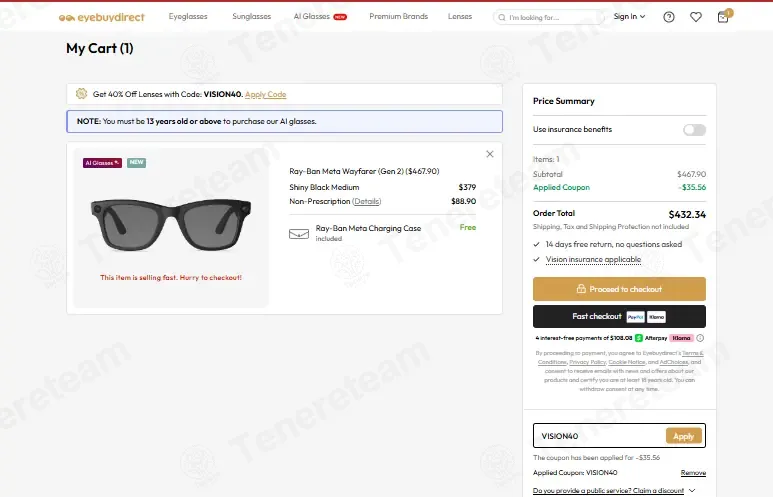Screen dimensions: 773x497
Task: Click the search magnifier icon
Action: 501,18
